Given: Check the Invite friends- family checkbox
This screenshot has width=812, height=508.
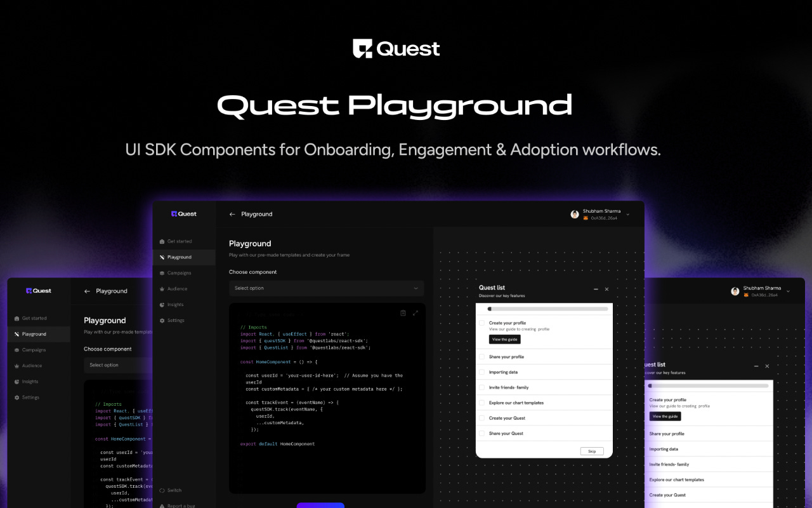Looking at the screenshot, I should click(482, 387).
